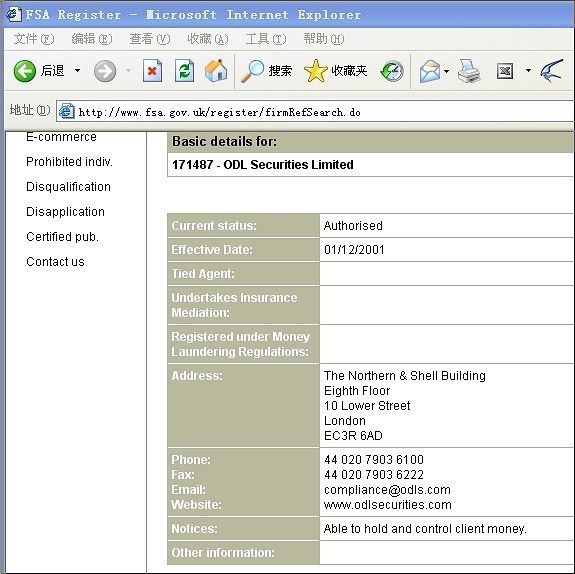Screen dimensions: 575x574
Task: Click the 'Effective Date:' row label
Action: [212, 250]
